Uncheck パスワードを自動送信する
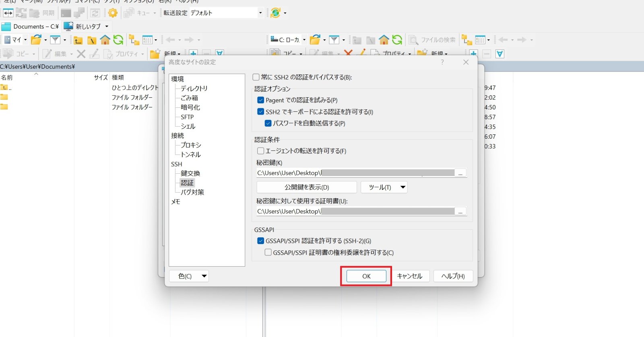The width and height of the screenshot is (644, 337). 268,123
